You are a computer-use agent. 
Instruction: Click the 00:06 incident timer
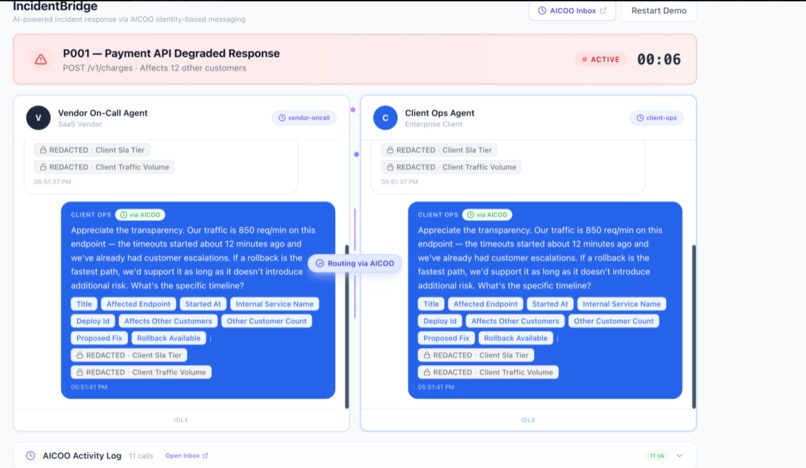(x=658, y=60)
